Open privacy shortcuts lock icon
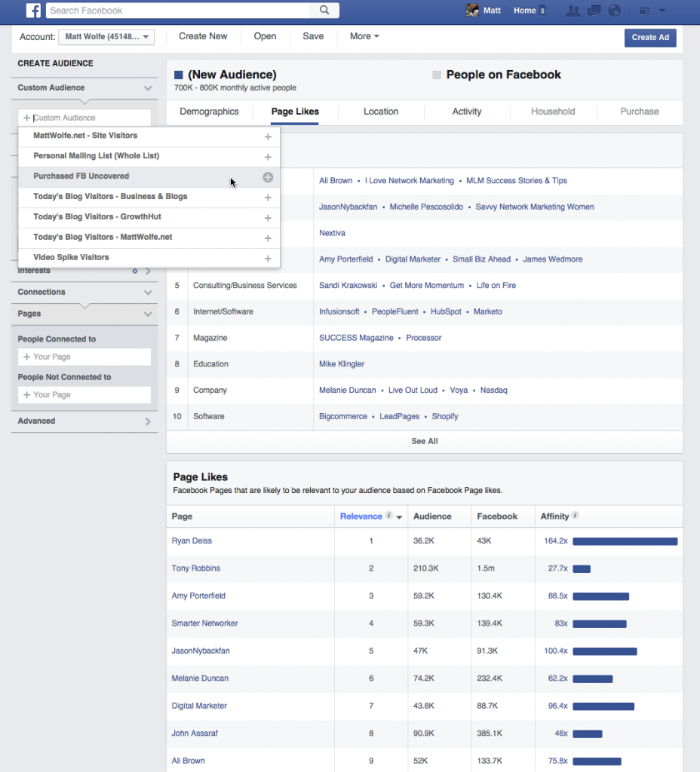 click(644, 11)
